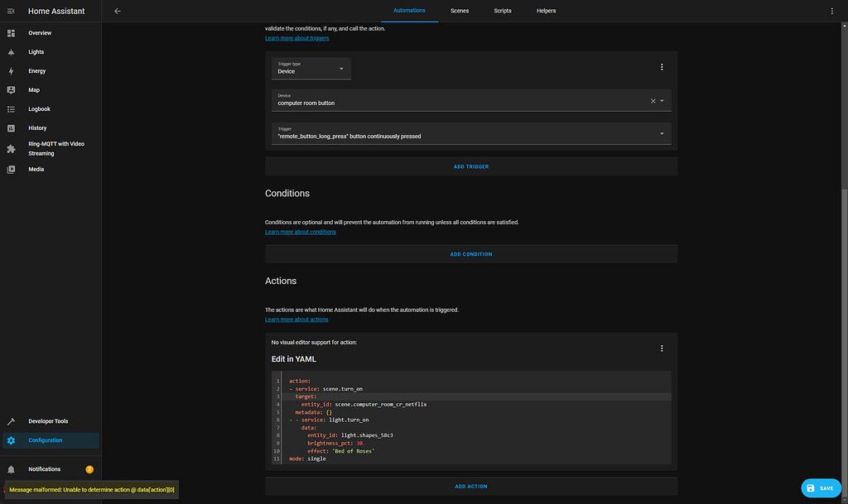Expand the computer room button device selector
This screenshot has width=848, height=504.
tap(661, 100)
